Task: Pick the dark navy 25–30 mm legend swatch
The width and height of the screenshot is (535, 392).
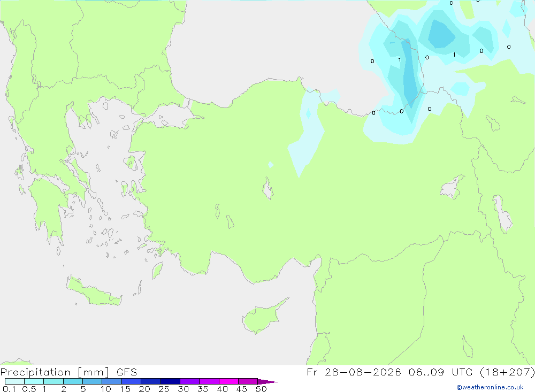Action: (170, 381)
